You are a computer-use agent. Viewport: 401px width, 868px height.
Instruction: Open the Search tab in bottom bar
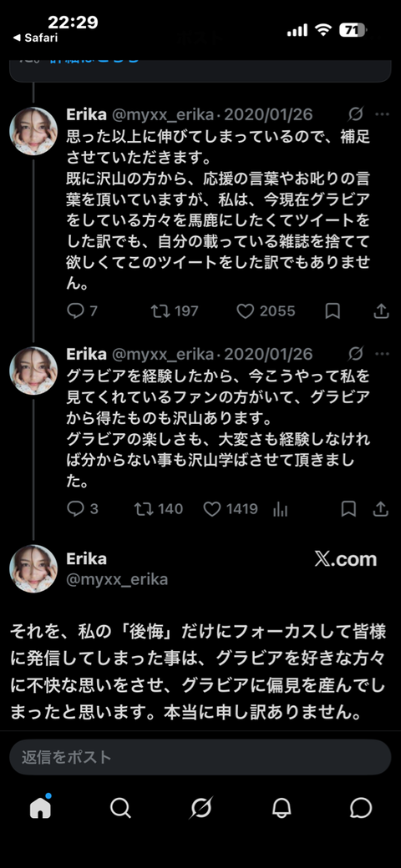tap(120, 808)
